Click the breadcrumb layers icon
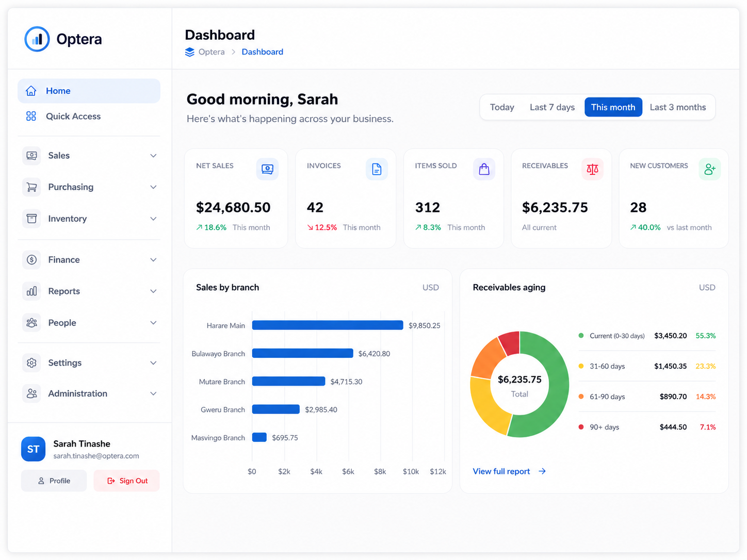The image size is (747, 560). point(190,52)
